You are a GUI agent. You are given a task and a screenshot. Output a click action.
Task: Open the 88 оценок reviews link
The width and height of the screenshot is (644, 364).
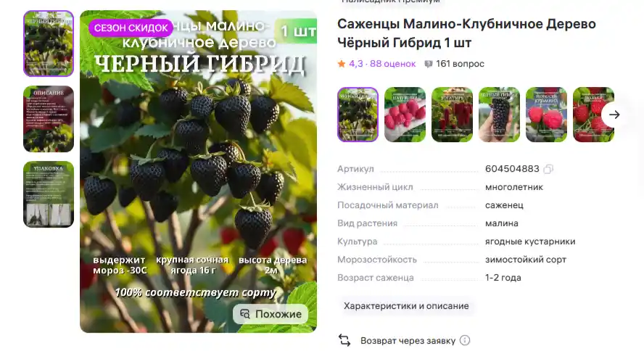pos(392,64)
